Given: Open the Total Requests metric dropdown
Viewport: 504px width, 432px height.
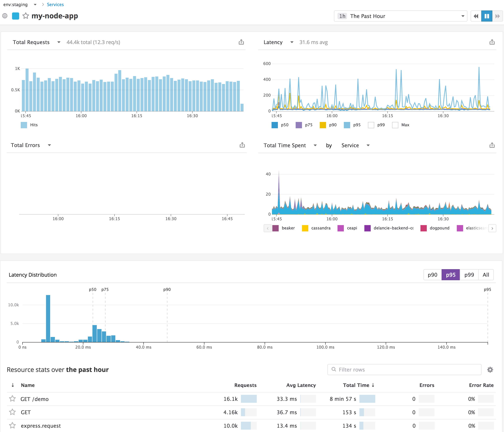Looking at the screenshot, I should [58, 42].
